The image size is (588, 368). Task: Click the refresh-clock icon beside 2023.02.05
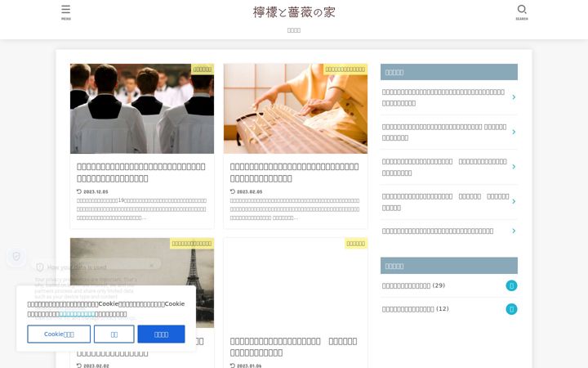(x=233, y=191)
